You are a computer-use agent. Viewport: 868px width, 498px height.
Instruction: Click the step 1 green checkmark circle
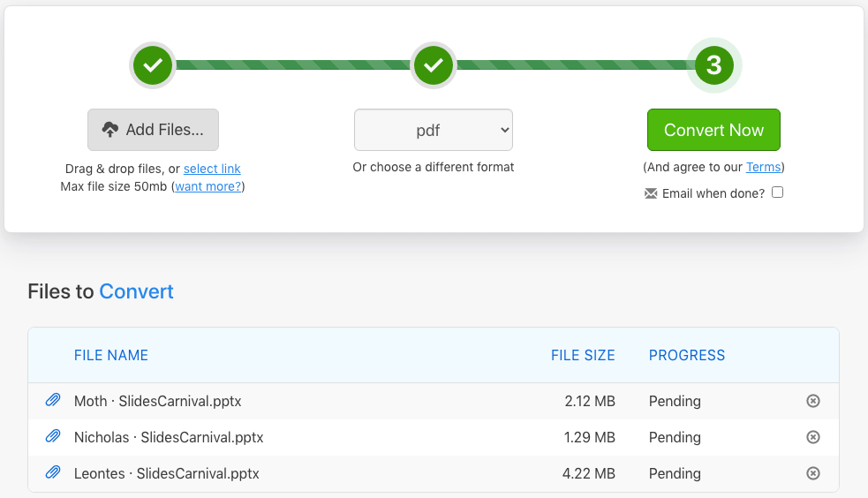[153, 64]
